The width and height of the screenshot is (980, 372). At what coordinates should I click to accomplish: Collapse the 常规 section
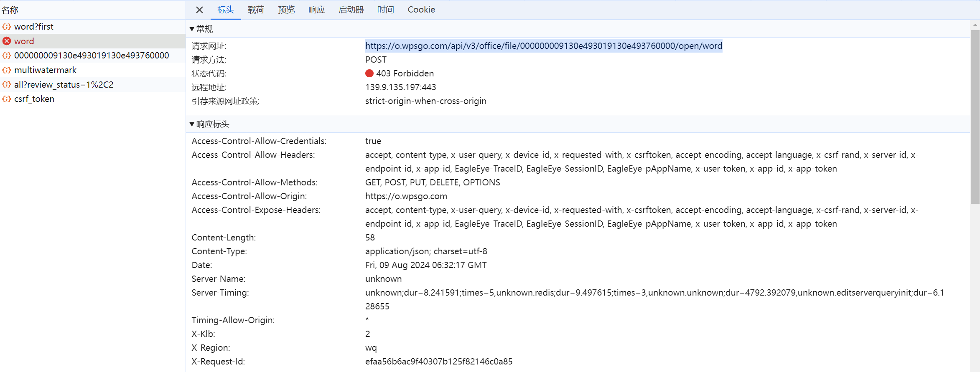pyautogui.click(x=201, y=29)
